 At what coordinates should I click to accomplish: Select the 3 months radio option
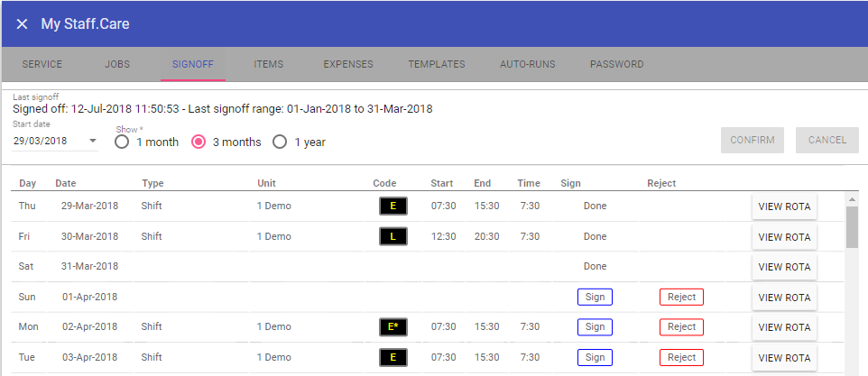[x=200, y=142]
